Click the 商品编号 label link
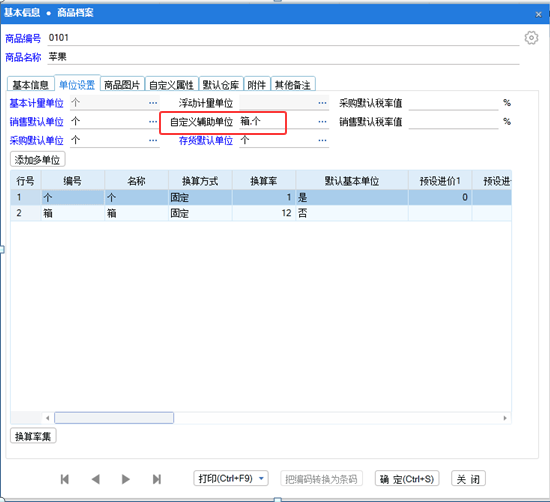This screenshot has height=502, width=550. 23,38
